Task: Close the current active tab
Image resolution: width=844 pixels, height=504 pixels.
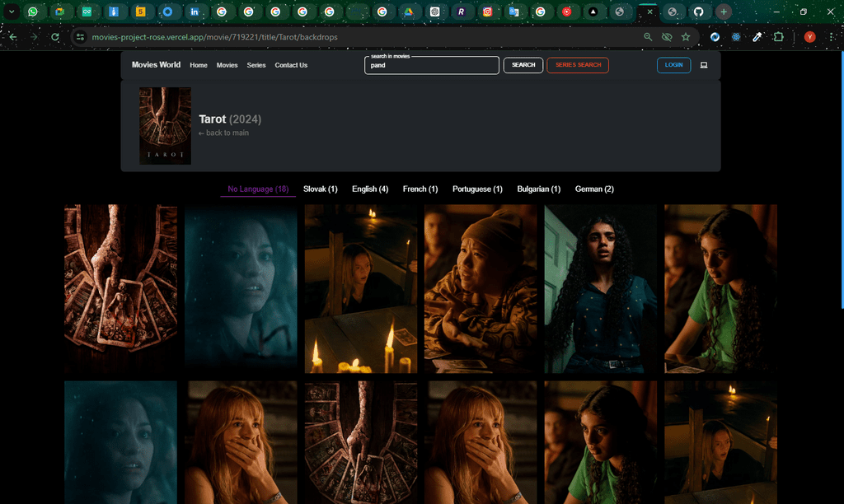Action: pos(649,12)
